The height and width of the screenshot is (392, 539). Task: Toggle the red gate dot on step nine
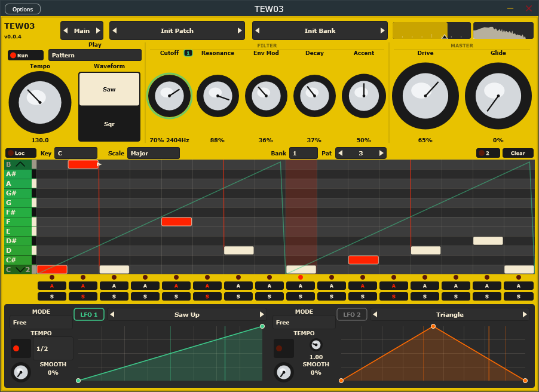point(301,277)
